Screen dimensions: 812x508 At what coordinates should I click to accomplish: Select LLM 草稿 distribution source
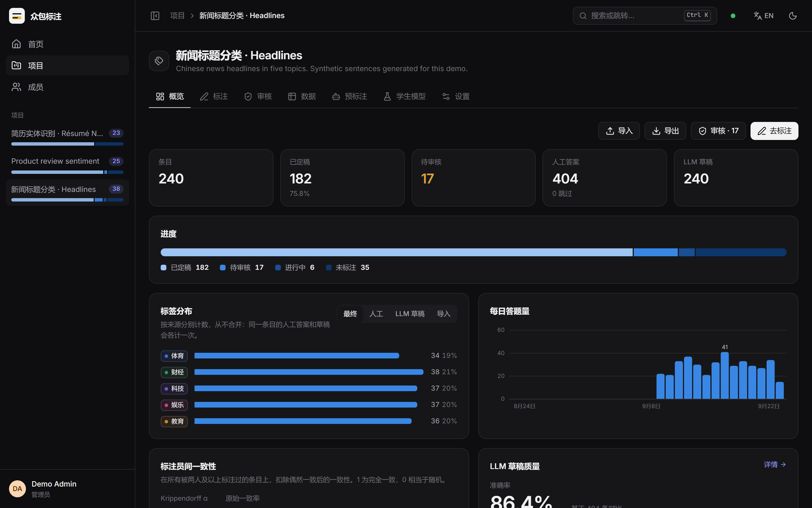coord(410,314)
